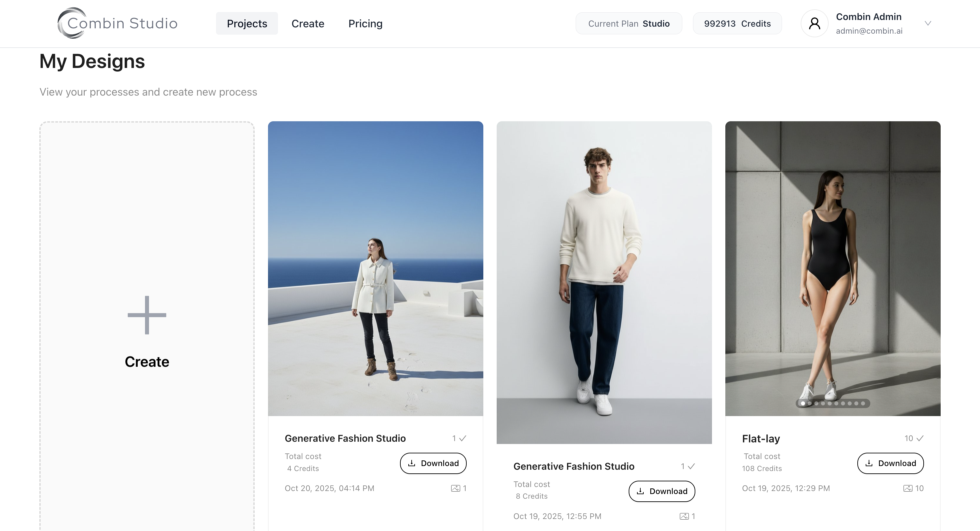The height and width of the screenshot is (531, 980).
Task: Expand the 992913 Credits panel
Action: [x=737, y=23]
